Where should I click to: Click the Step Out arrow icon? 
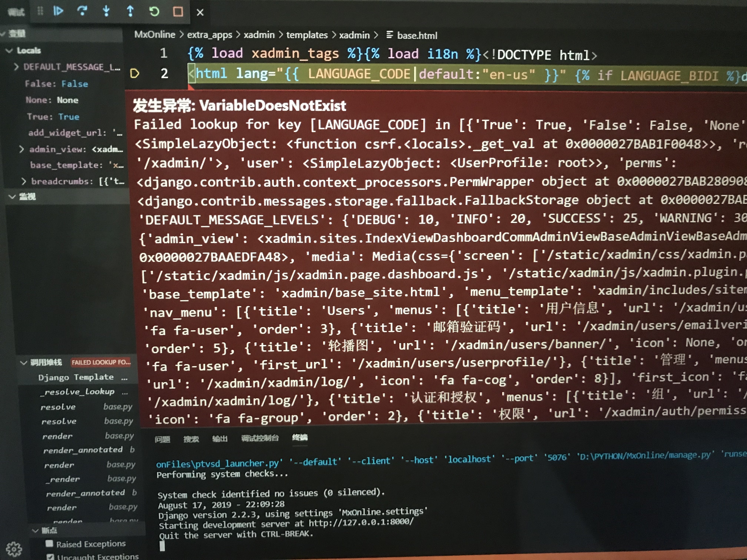[130, 11]
